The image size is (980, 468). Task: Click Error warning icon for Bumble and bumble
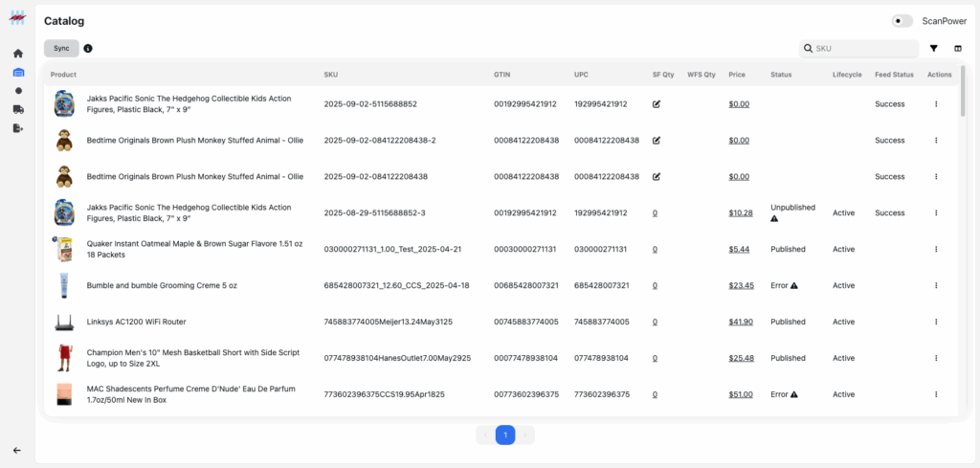pyautogui.click(x=794, y=285)
